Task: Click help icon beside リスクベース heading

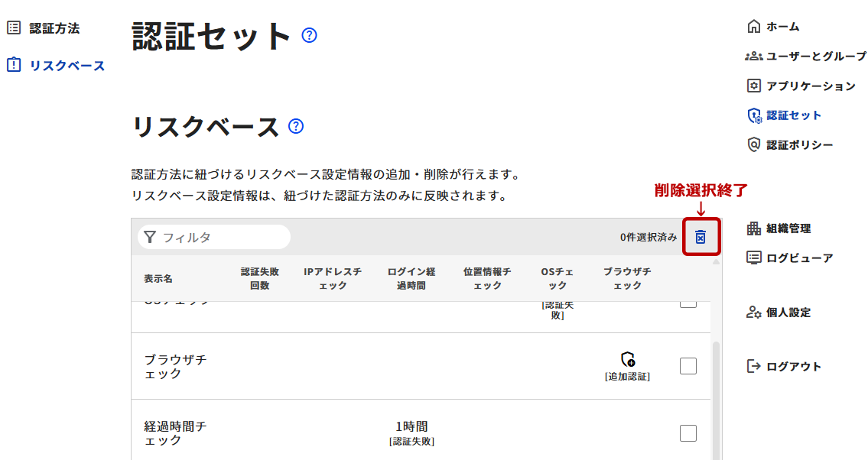Action: (x=296, y=126)
